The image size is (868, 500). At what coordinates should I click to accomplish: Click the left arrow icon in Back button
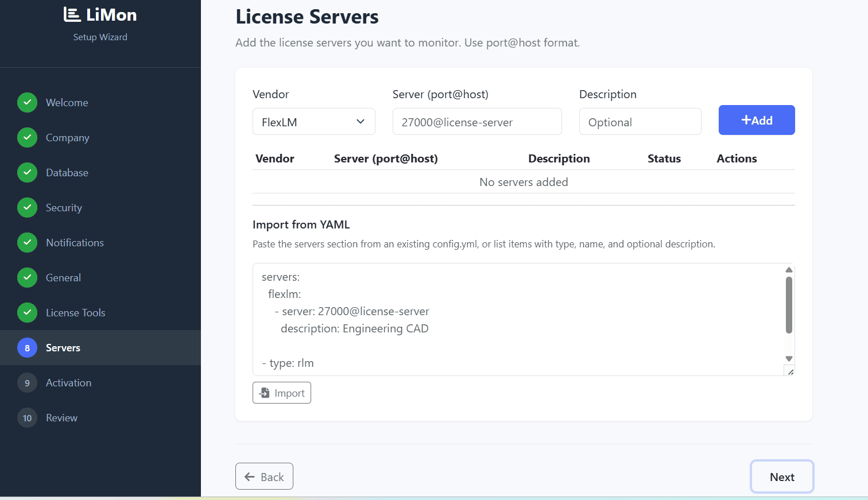(x=250, y=476)
